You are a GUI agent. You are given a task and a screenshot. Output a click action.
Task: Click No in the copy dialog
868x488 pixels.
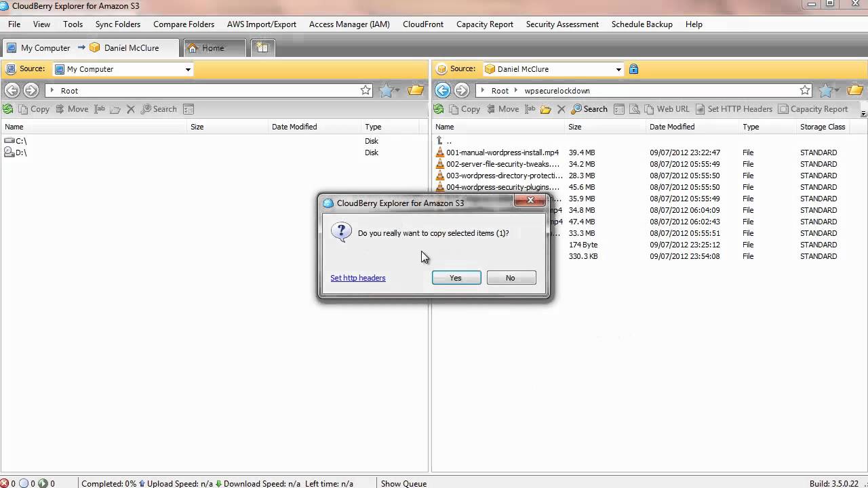pyautogui.click(x=511, y=278)
